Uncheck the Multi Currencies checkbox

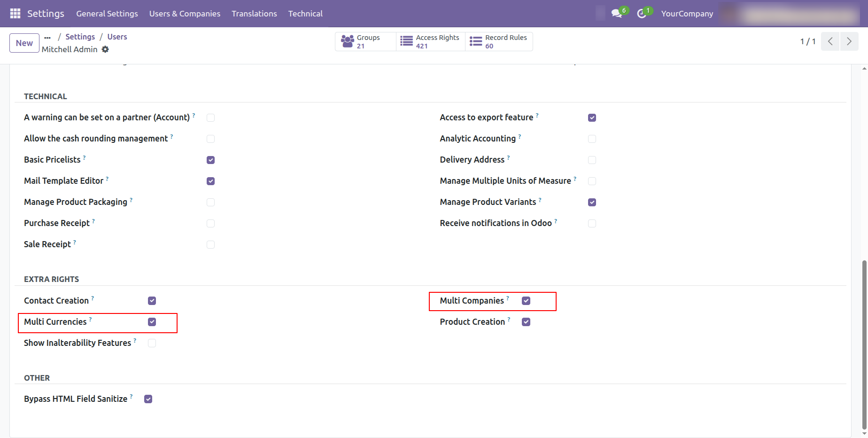[152, 322]
